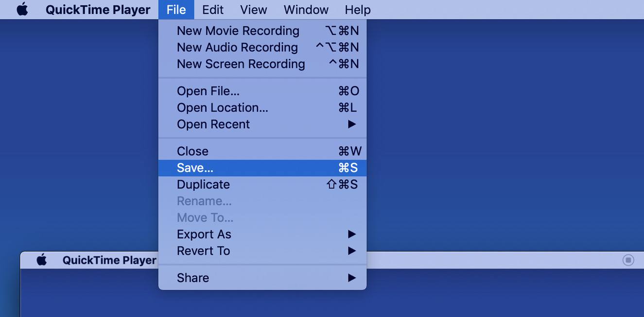Expand the Open Recent submenu
The image size is (644, 317).
point(262,124)
